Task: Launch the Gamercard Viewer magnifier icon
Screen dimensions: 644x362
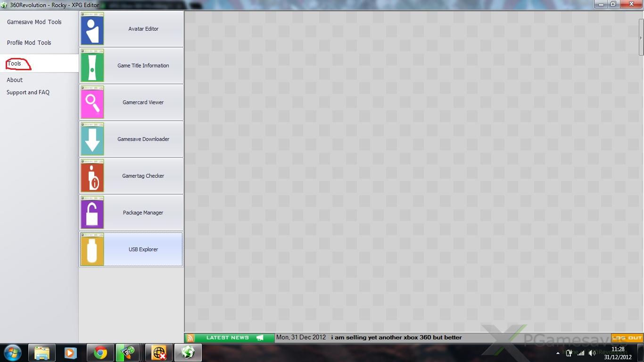Action: [x=92, y=102]
